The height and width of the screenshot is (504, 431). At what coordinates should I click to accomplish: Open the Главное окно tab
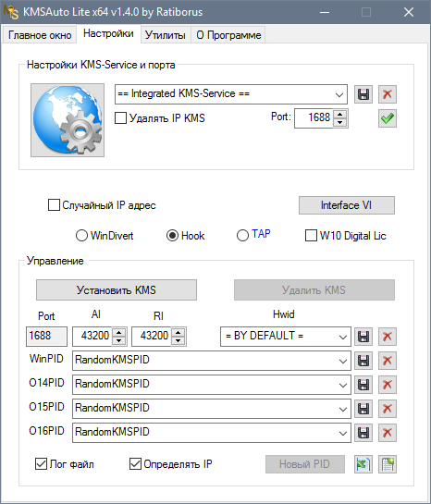[40, 35]
